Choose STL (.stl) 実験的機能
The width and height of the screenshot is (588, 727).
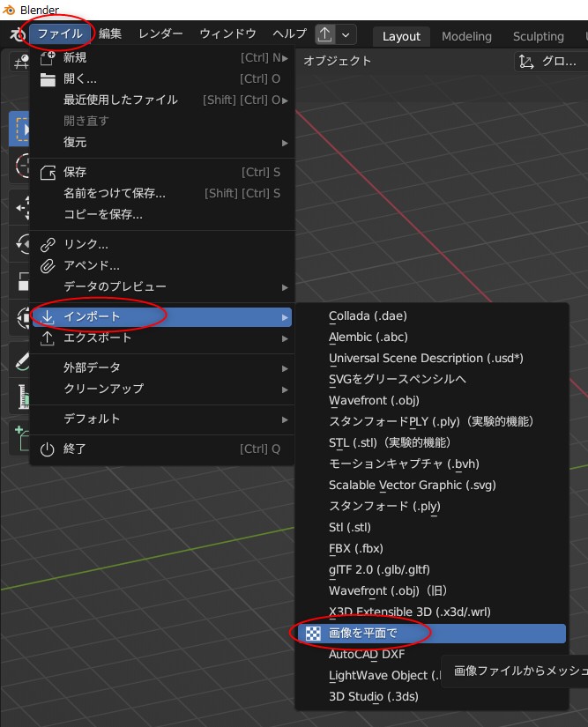tap(432, 442)
